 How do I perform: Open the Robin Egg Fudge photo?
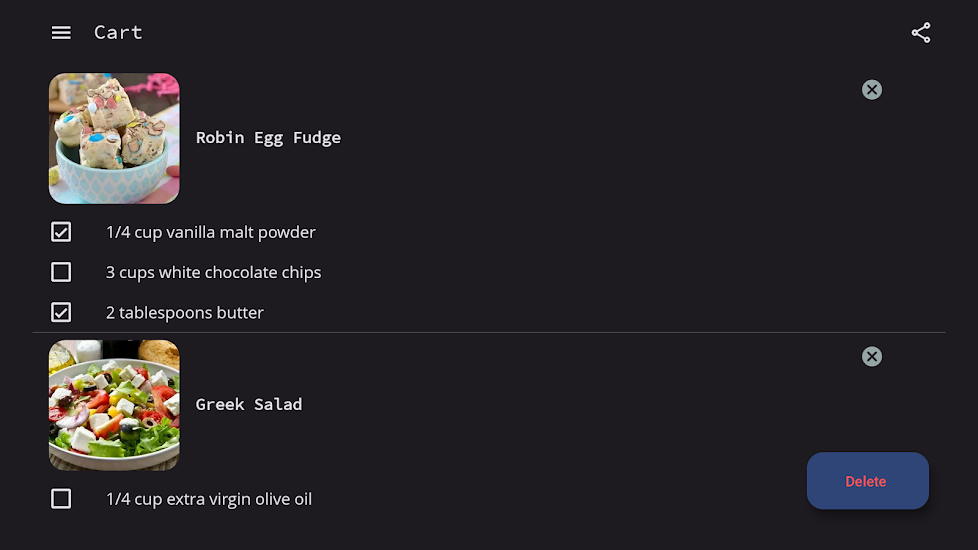pyautogui.click(x=114, y=138)
